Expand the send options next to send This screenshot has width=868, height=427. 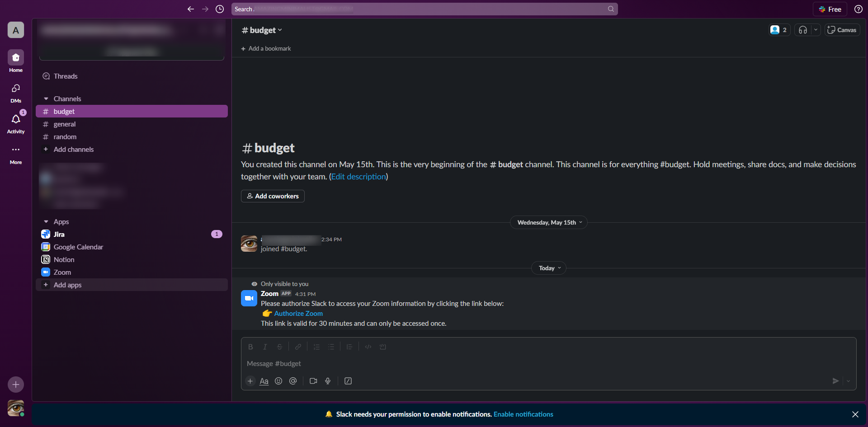[849, 381]
